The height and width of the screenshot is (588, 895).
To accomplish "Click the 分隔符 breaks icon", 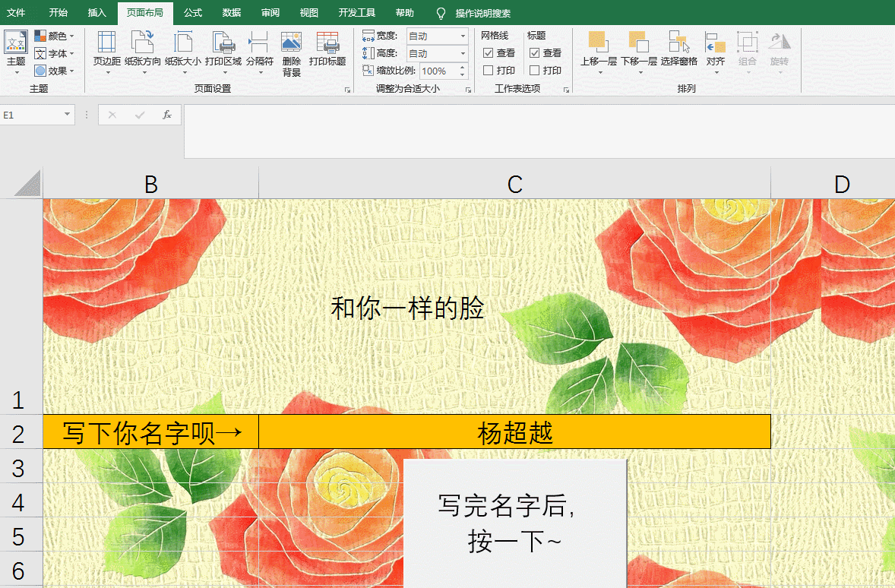I will pyautogui.click(x=260, y=43).
